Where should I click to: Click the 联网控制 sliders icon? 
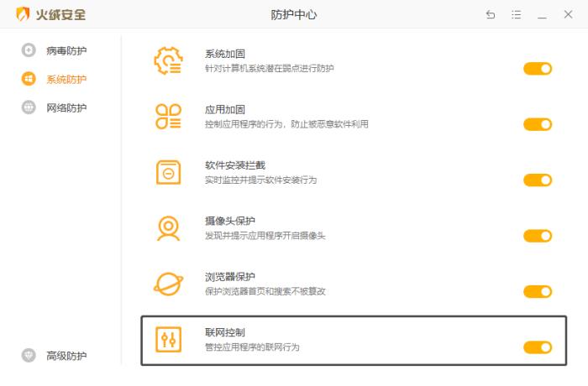coord(168,340)
